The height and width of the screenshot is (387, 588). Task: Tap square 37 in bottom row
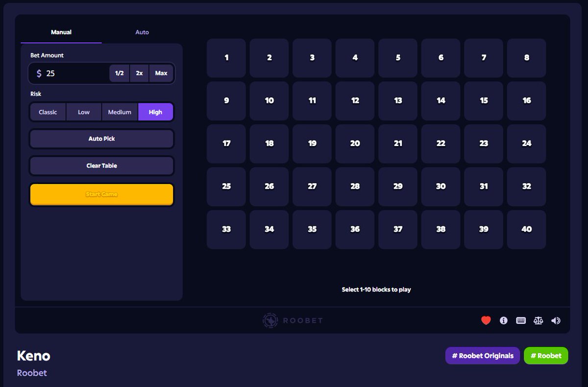pos(398,229)
